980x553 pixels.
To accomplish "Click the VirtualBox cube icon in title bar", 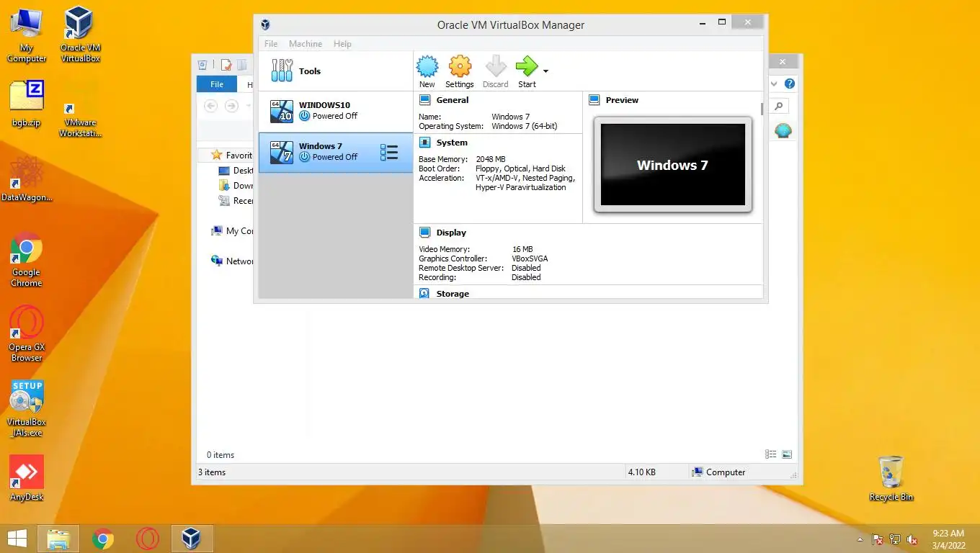I will click(265, 24).
